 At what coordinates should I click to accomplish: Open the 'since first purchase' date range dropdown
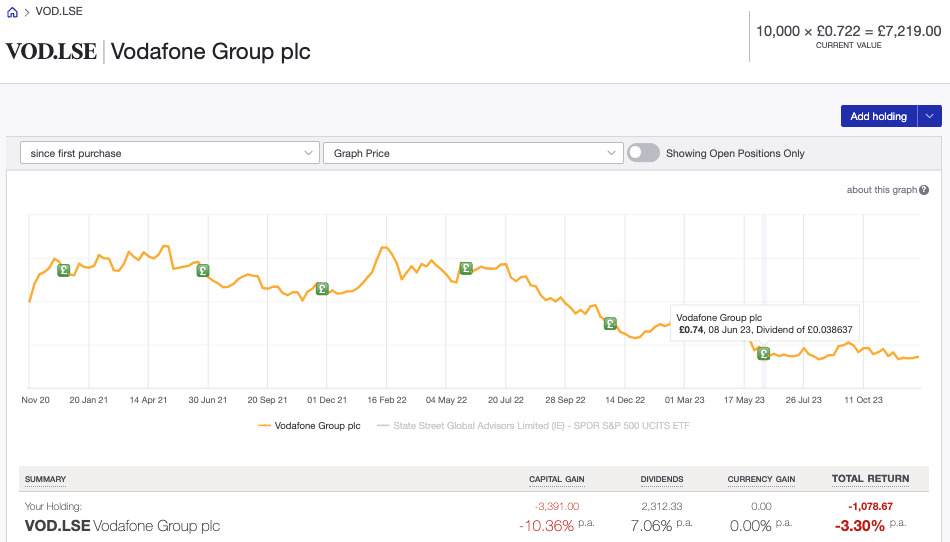[x=170, y=153]
